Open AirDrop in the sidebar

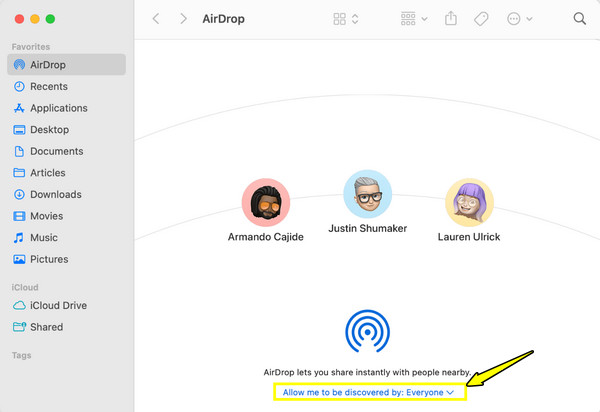point(66,65)
